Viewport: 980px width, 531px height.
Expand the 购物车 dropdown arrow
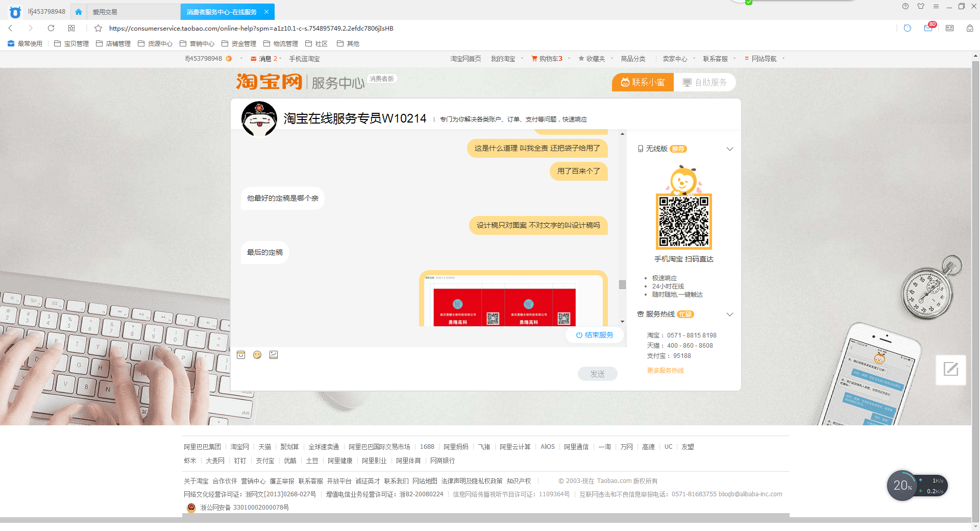[x=569, y=58]
